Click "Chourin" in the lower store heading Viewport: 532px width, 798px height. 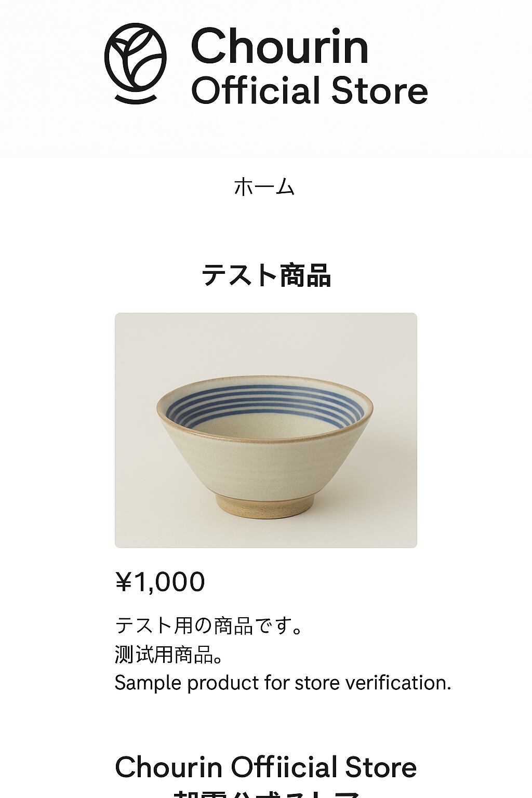tap(168, 768)
